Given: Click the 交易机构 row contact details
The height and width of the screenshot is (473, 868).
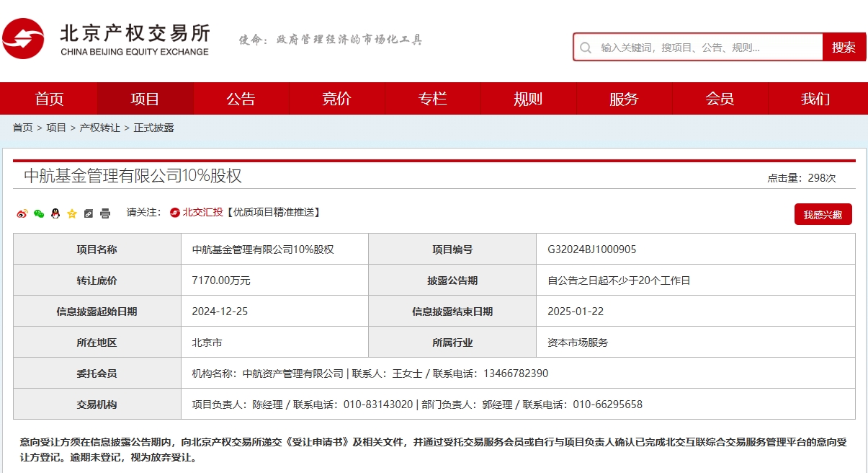Looking at the screenshot, I should click(417, 405).
